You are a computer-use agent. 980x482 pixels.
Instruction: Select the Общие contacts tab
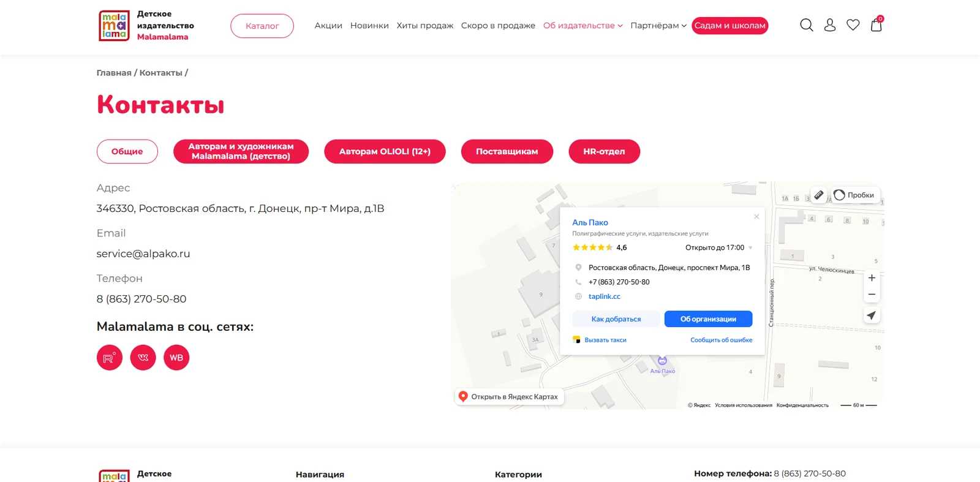pos(127,151)
